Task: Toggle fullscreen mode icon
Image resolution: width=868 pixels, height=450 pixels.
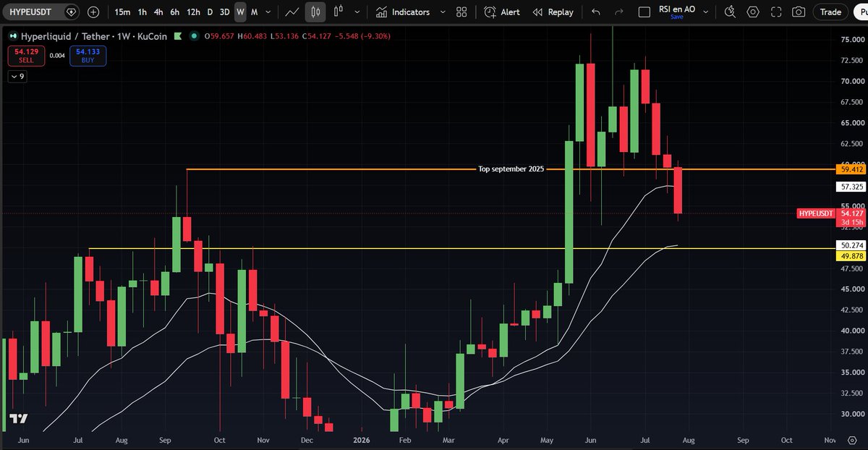Action: point(775,12)
